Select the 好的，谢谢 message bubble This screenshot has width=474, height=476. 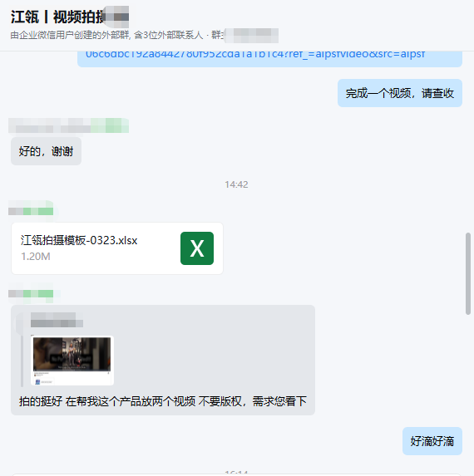pos(47,151)
